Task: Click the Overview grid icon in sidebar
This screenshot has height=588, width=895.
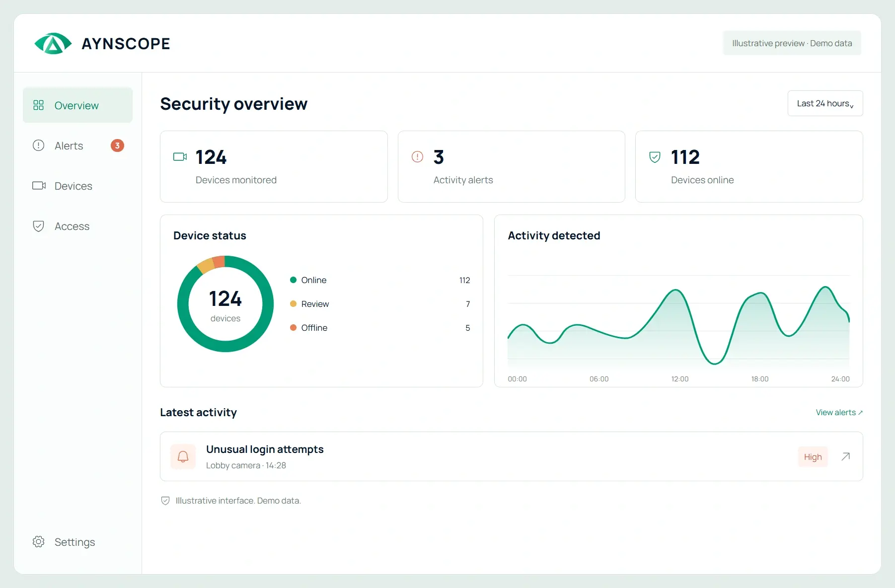Action: coord(38,105)
